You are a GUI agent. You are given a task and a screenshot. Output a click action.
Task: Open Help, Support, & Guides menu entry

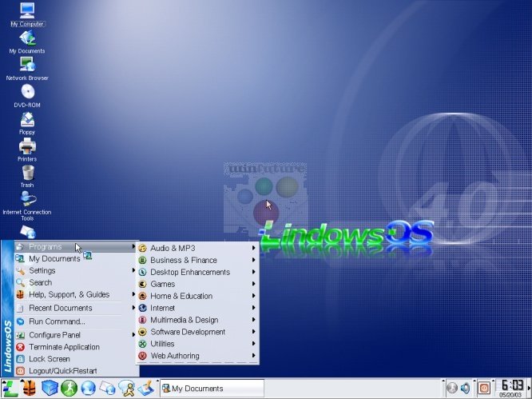pos(75,294)
